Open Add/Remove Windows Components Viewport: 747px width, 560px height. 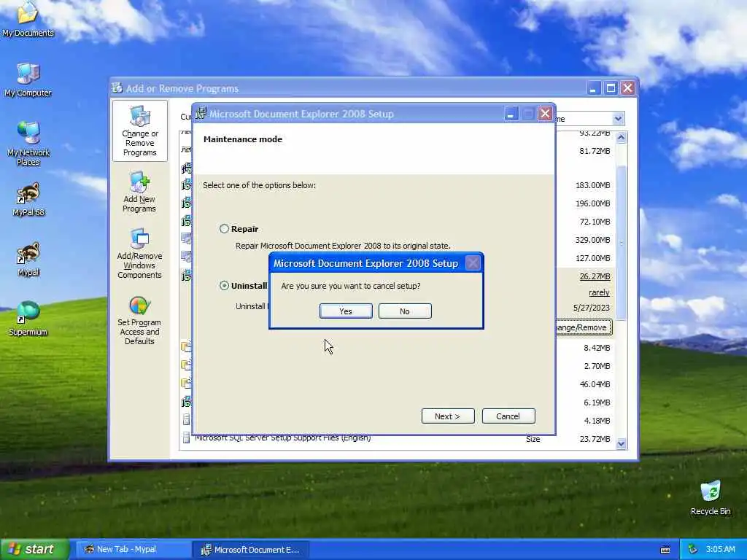pyautogui.click(x=139, y=253)
